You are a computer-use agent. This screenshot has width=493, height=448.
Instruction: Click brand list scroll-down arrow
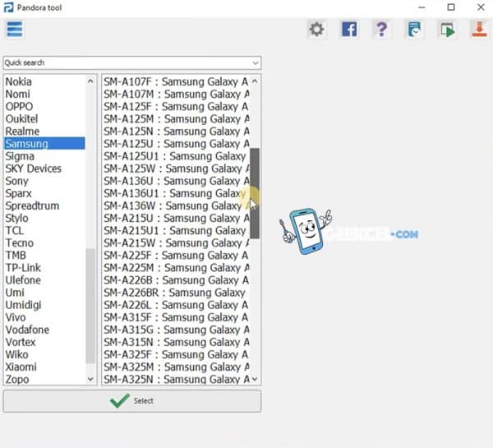coord(90,379)
